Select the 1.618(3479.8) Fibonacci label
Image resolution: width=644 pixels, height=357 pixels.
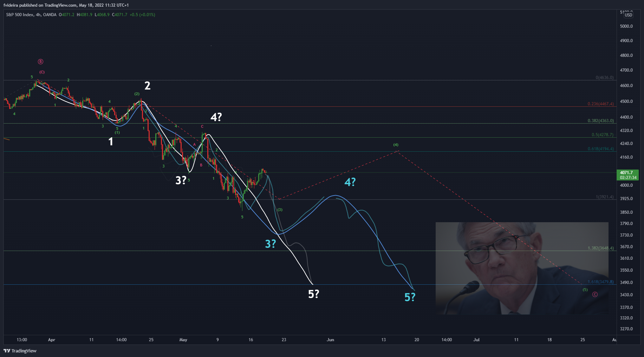click(x=601, y=282)
